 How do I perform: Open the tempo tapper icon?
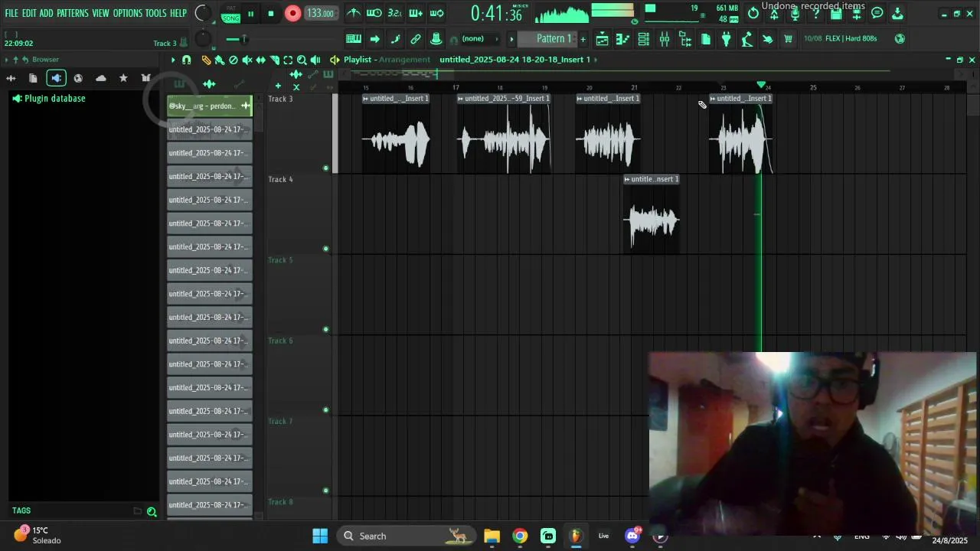(x=746, y=39)
